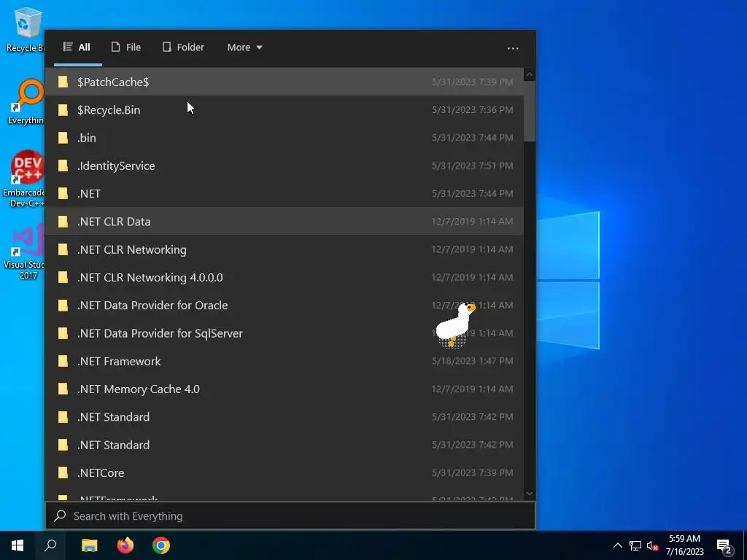Open the notification center icon
Viewport: 747px width, 560px height.
coord(724,547)
